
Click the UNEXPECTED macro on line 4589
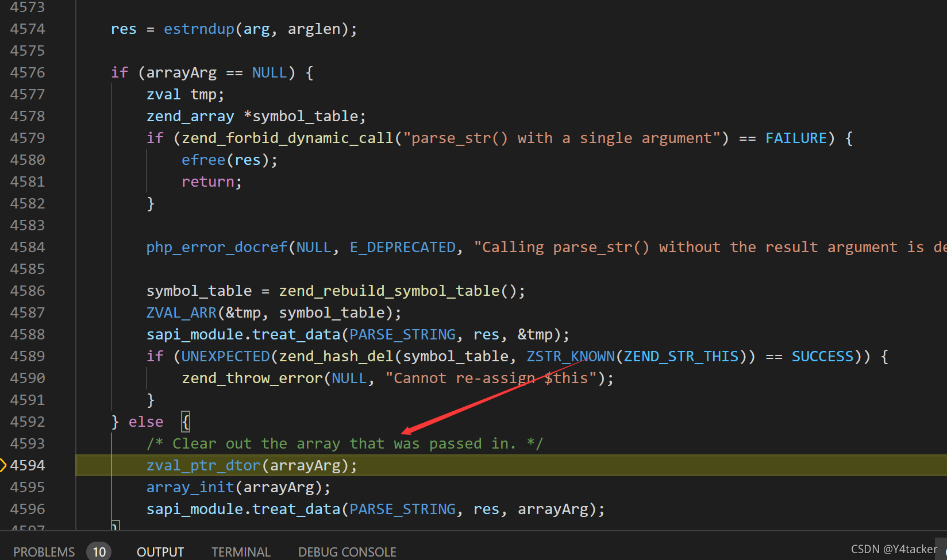pyautogui.click(x=225, y=357)
